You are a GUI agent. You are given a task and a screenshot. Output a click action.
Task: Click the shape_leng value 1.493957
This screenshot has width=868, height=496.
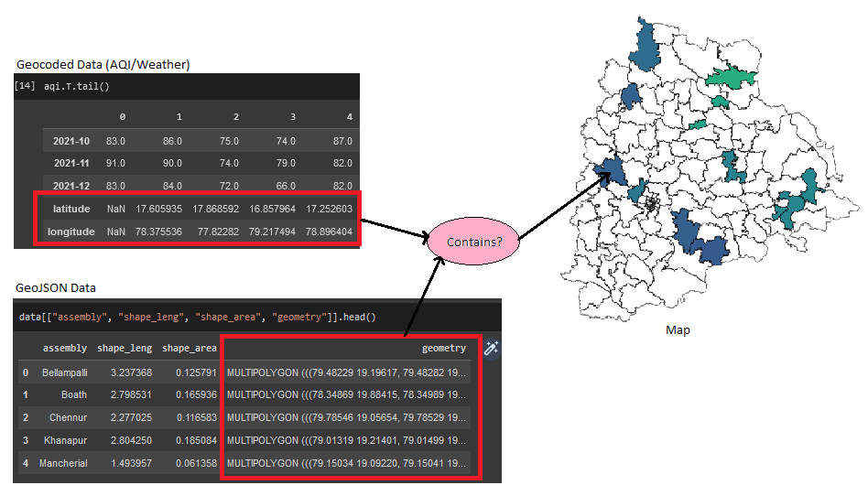point(131,463)
